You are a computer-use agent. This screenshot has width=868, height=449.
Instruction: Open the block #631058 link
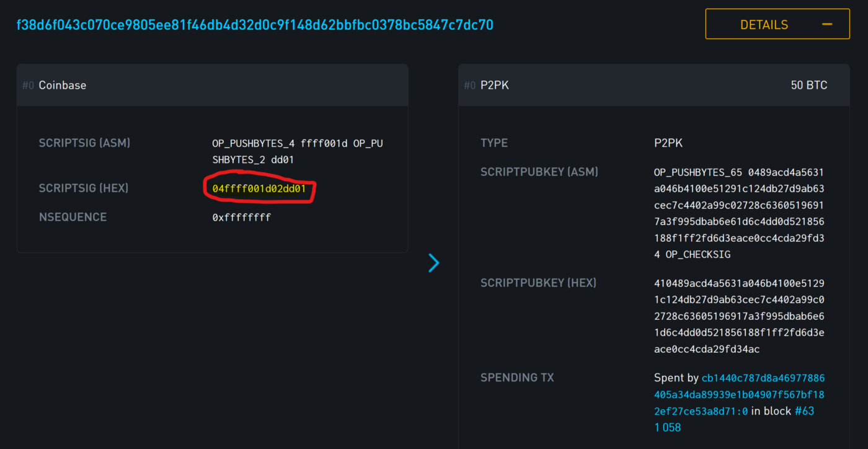(x=804, y=411)
